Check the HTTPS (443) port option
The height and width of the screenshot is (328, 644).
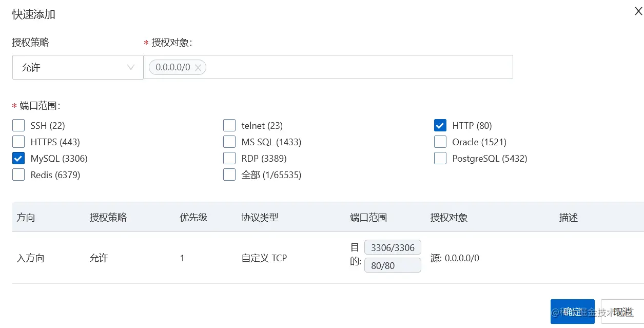[x=18, y=142]
